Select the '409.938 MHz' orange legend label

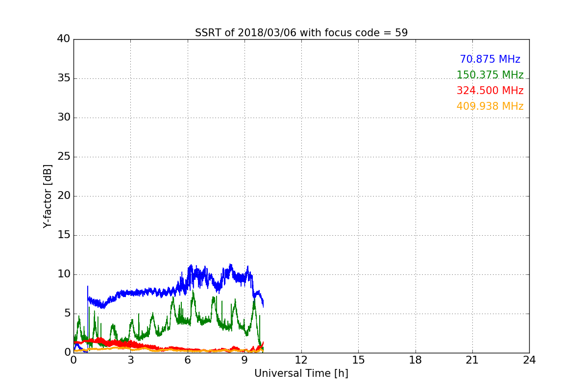(x=490, y=106)
